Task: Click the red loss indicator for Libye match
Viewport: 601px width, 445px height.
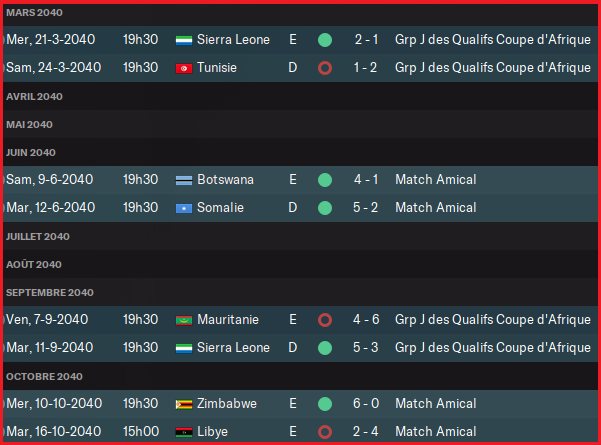Action: tap(324, 432)
